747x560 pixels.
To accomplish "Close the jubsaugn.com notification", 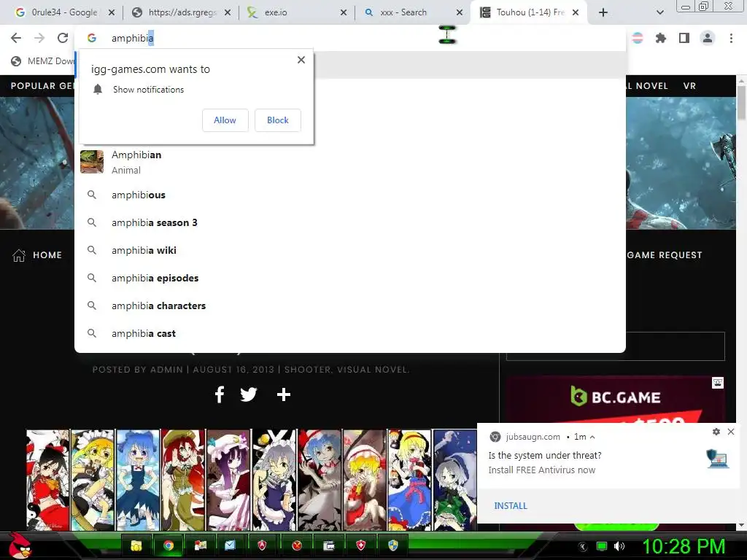I will [731, 432].
